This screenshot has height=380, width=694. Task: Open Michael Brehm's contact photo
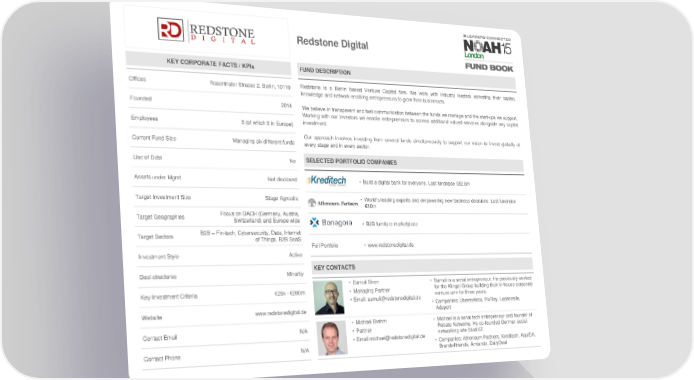click(332, 338)
